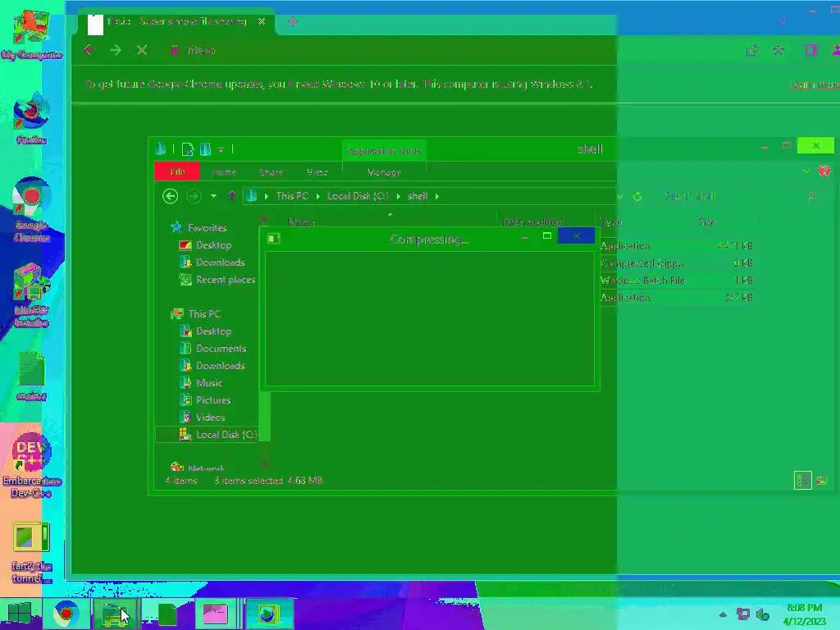Image resolution: width=840 pixels, height=630 pixels.
Task: Select This PC in the navigation pane
Action: pyautogui.click(x=204, y=314)
